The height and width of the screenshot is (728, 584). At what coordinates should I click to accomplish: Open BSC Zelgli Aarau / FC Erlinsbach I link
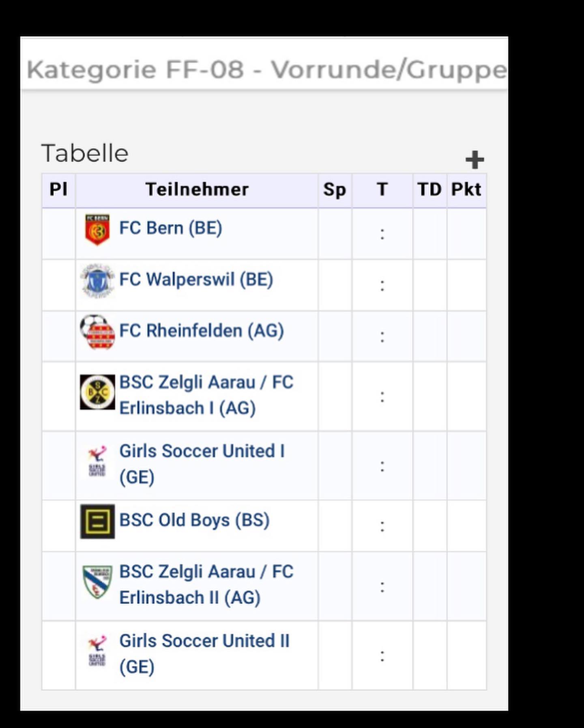[206, 395]
